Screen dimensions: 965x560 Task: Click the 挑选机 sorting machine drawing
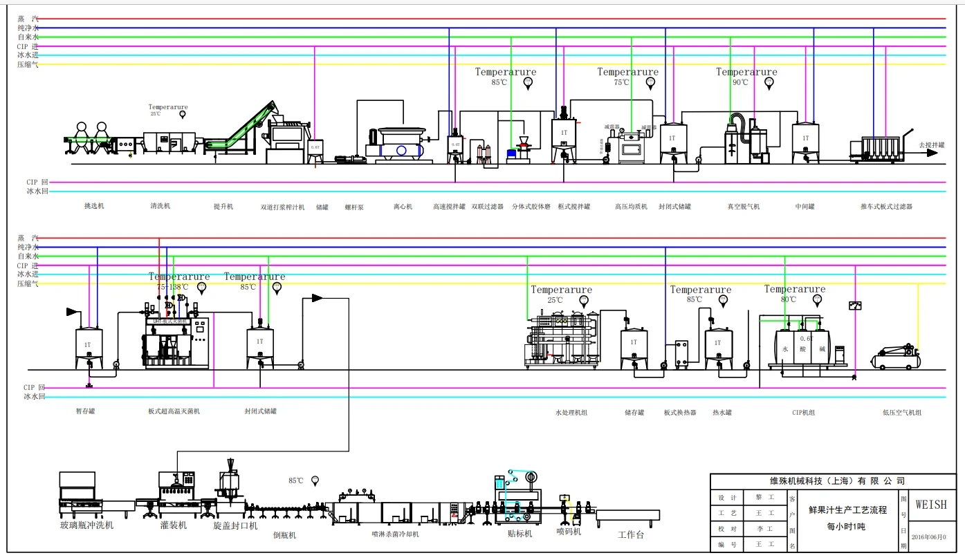point(90,140)
